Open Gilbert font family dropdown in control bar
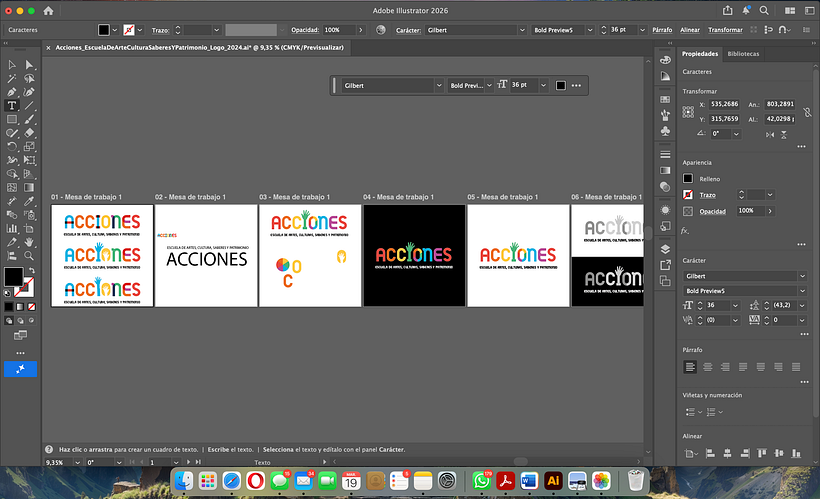Image resolution: width=820 pixels, height=499 pixels. (x=522, y=30)
